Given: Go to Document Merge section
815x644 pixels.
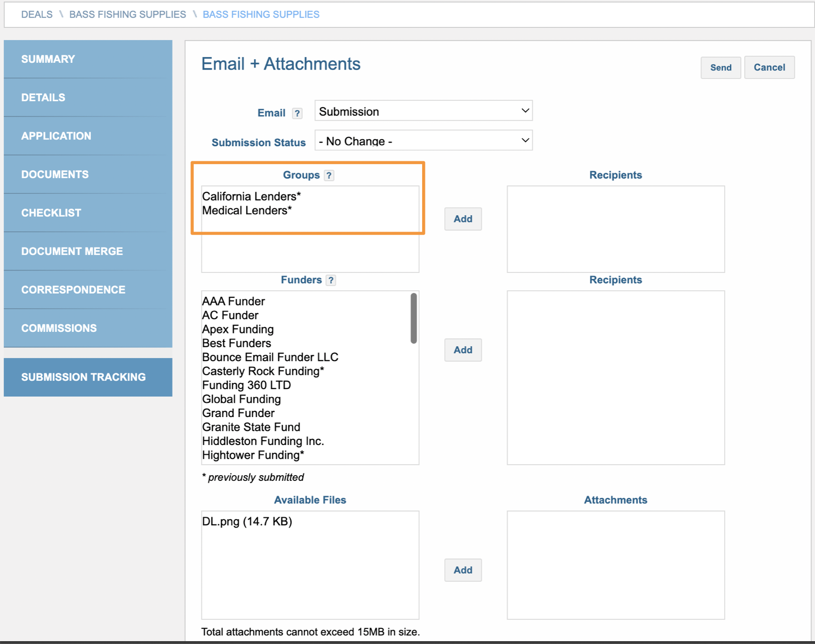Looking at the screenshot, I should 88,251.
